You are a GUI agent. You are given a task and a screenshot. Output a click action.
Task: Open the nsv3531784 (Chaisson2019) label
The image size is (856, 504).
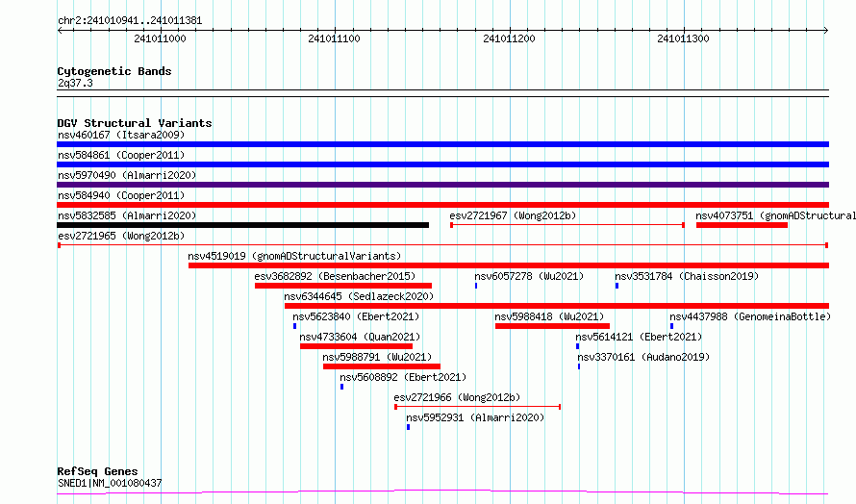click(687, 276)
